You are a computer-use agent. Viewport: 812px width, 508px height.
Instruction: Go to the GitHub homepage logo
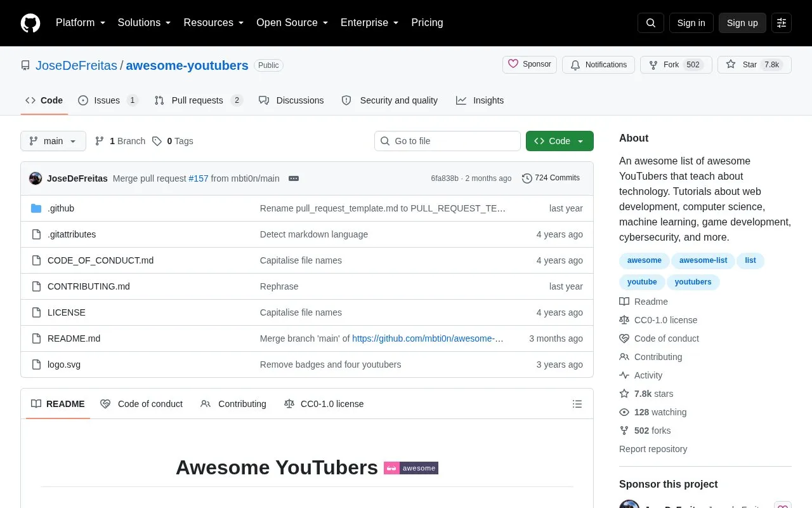pyautogui.click(x=30, y=23)
